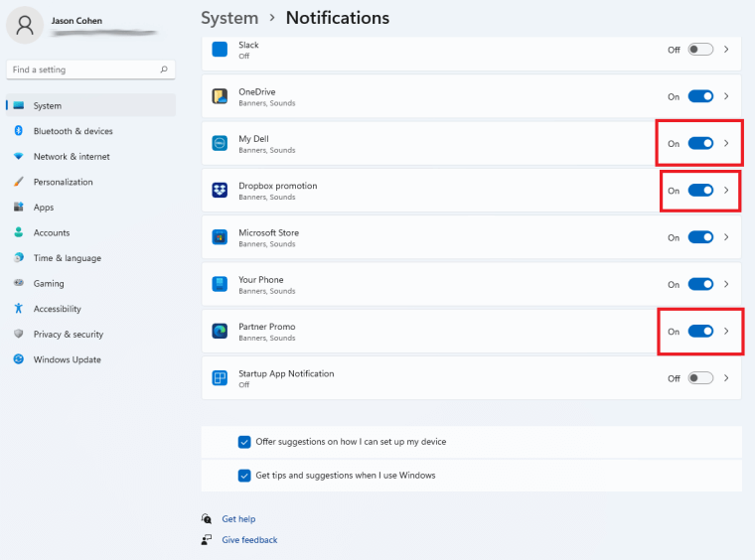Click the Accessibility figure icon
755x560 pixels.
point(18,309)
